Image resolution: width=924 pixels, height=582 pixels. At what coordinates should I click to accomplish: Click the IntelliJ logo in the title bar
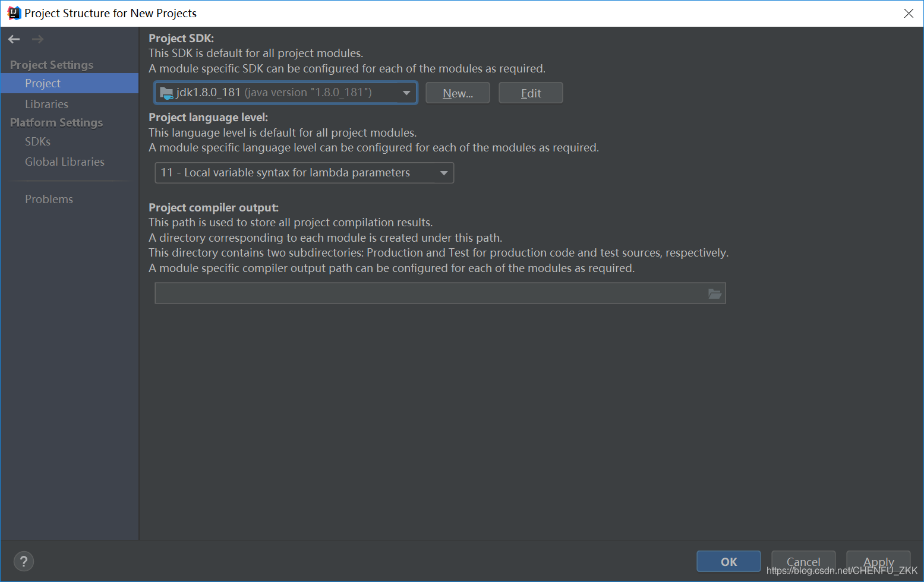[x=14, y=13]
